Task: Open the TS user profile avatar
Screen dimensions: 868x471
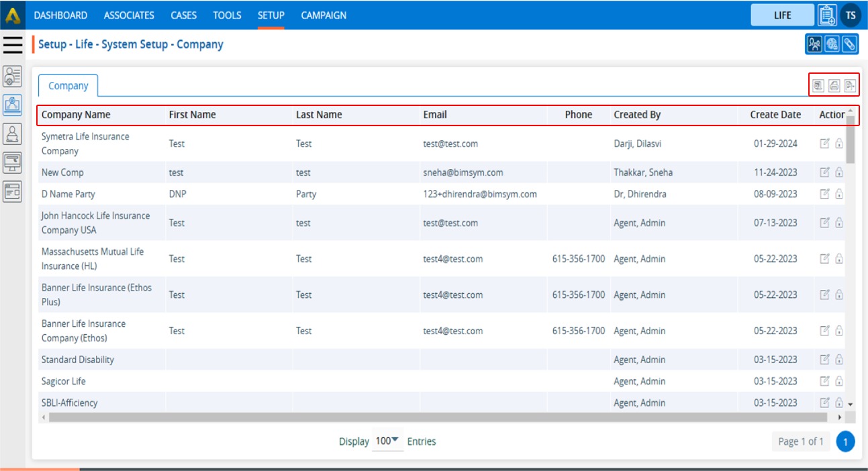Action: coord(851,15)
